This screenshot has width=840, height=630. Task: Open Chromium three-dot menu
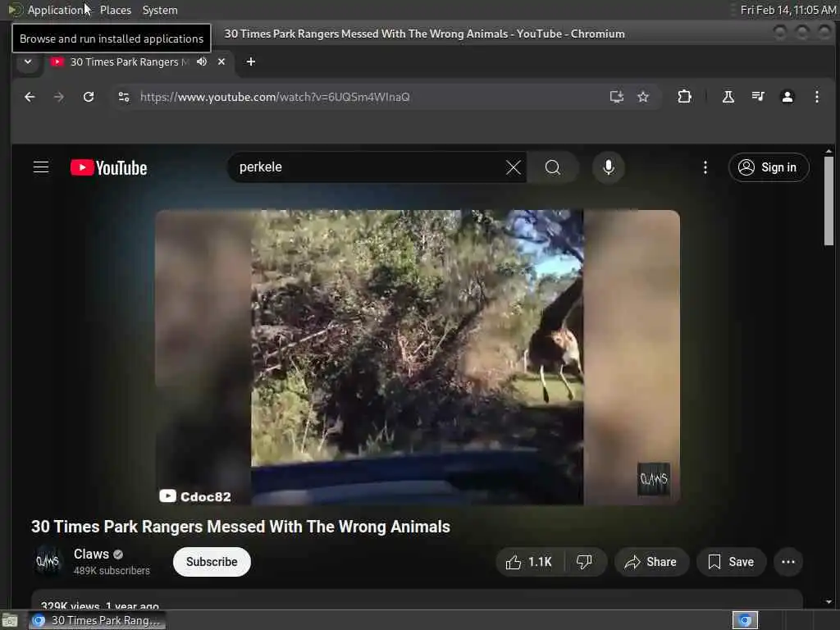pos(816,97)
